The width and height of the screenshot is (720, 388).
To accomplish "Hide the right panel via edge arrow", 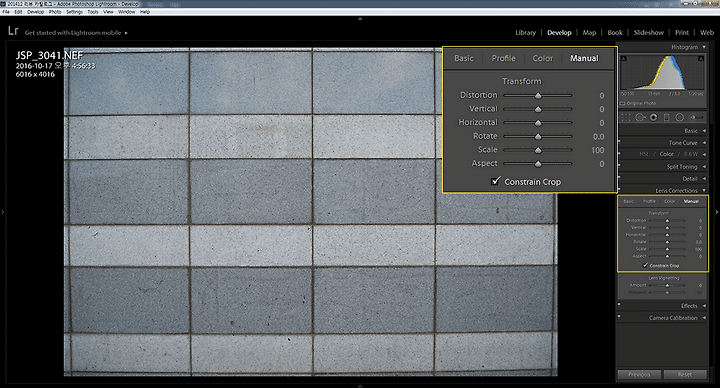I will tap(717, 212).
